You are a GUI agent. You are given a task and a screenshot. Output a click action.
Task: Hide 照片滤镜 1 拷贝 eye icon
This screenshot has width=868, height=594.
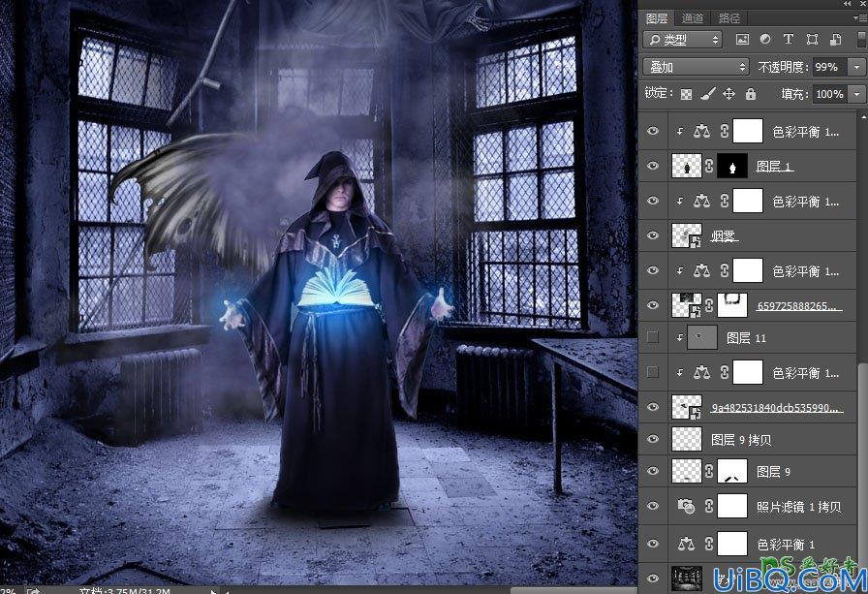653,506
